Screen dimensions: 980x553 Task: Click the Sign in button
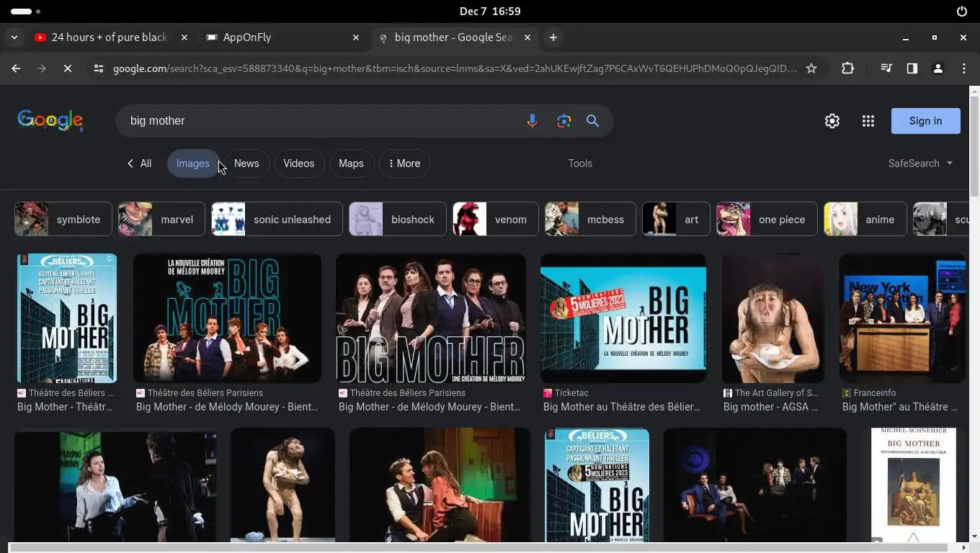tap(925, 121)
